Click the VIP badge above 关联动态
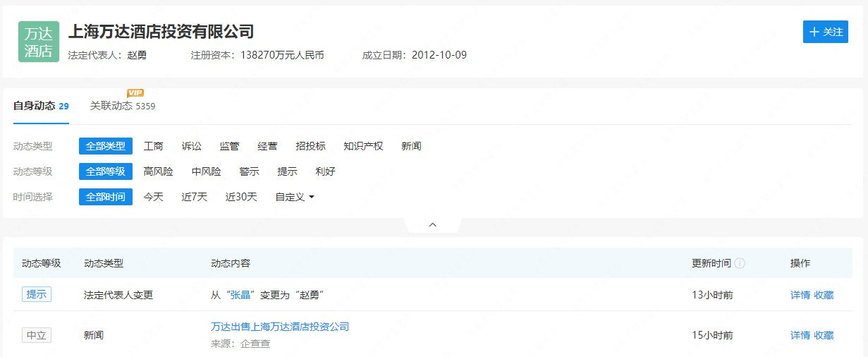This screenshot has width=868, height=357. point(135,93)
